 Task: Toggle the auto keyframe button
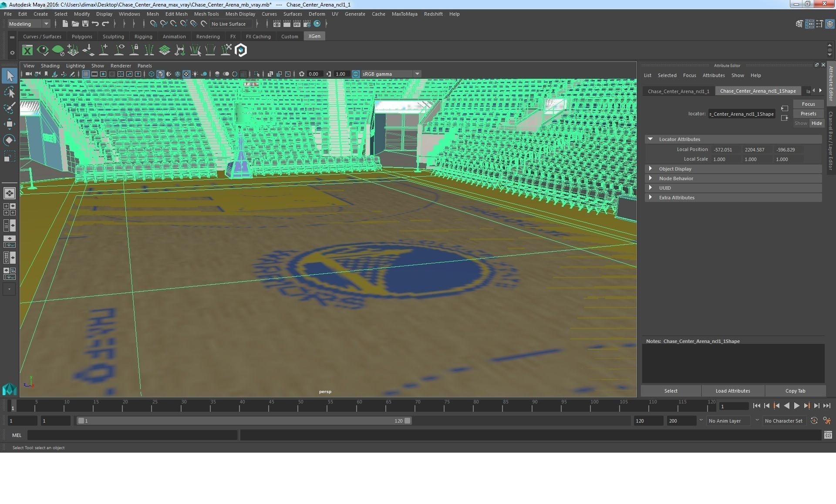coord(814,421)
